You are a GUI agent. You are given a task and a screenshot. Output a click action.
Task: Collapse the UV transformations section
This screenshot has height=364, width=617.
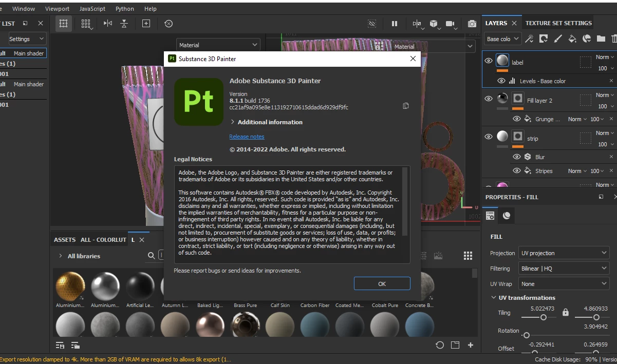pyautogui.click(x=494, y=298)
